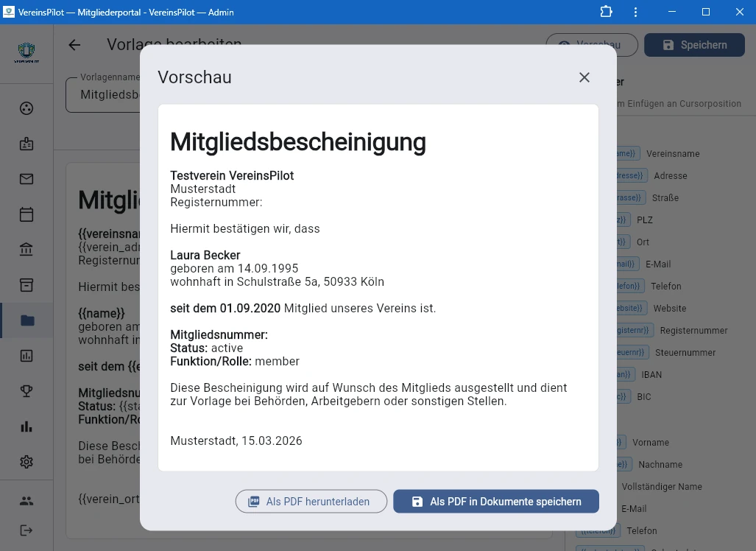Save the preview as PDF in Dokumente
This screenshot has height=551, width=756.
tap(495, 501)
